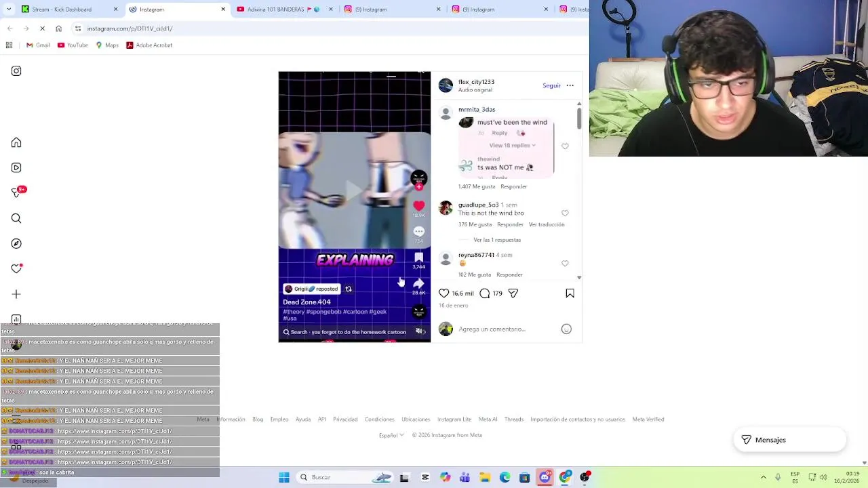This screenshot has width=868, height=488.
Task: Click the Chrome address bar URL
Action: 130,28
